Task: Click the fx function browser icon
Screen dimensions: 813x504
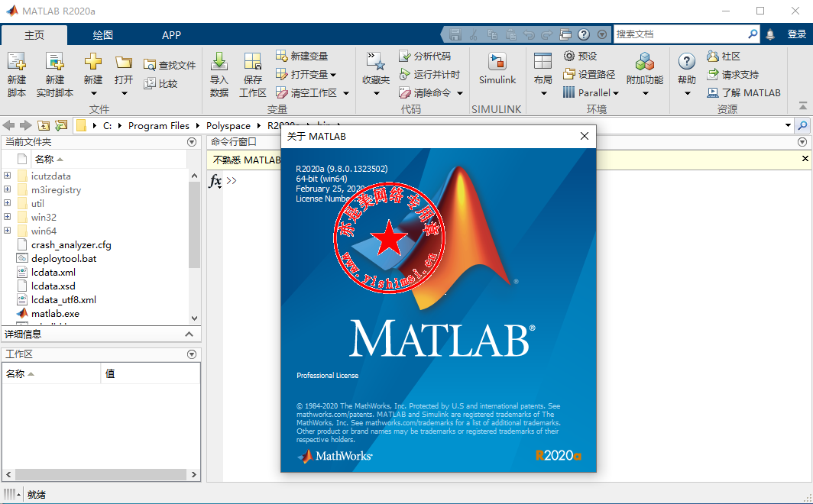Action: click(x=215, y=181)
